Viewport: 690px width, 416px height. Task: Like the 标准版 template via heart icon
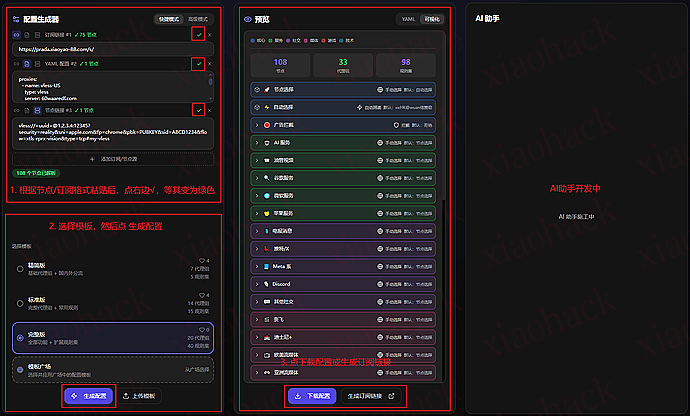coord(200,295)
